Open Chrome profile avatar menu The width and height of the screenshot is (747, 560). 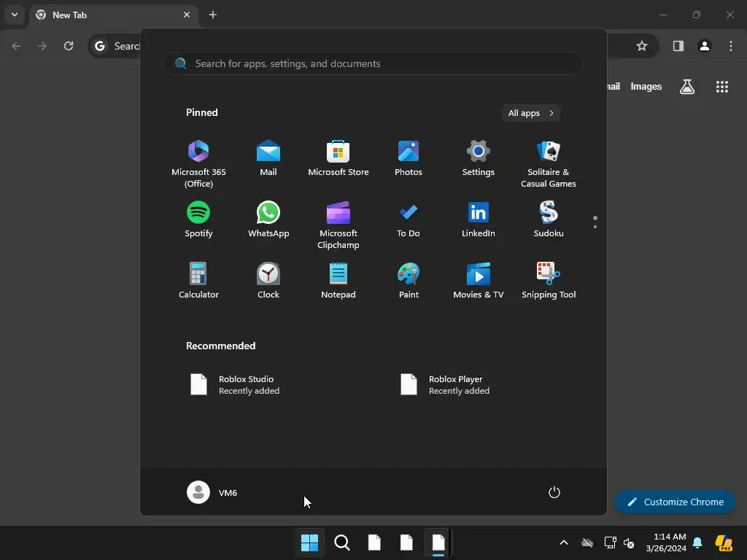click(x=705, y=46)
